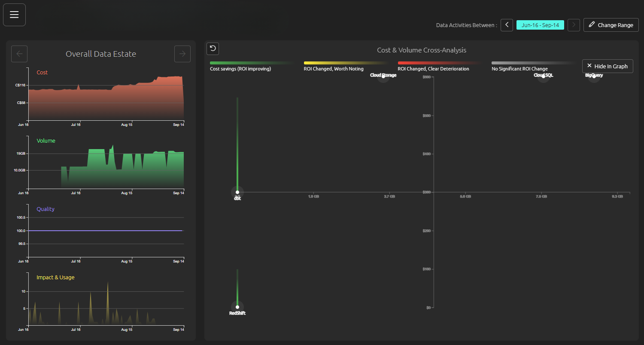This screenshot has width=644, height=345.
Task: Click the Cost savings legend bar
Action: [x=252, y=63]
